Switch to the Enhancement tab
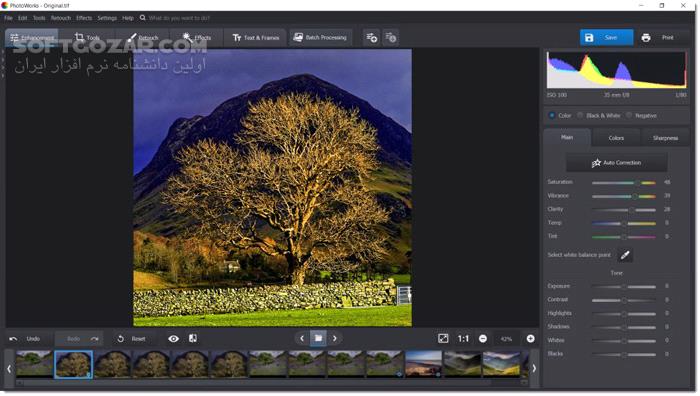Screen dimensions: 700x396 32,38
